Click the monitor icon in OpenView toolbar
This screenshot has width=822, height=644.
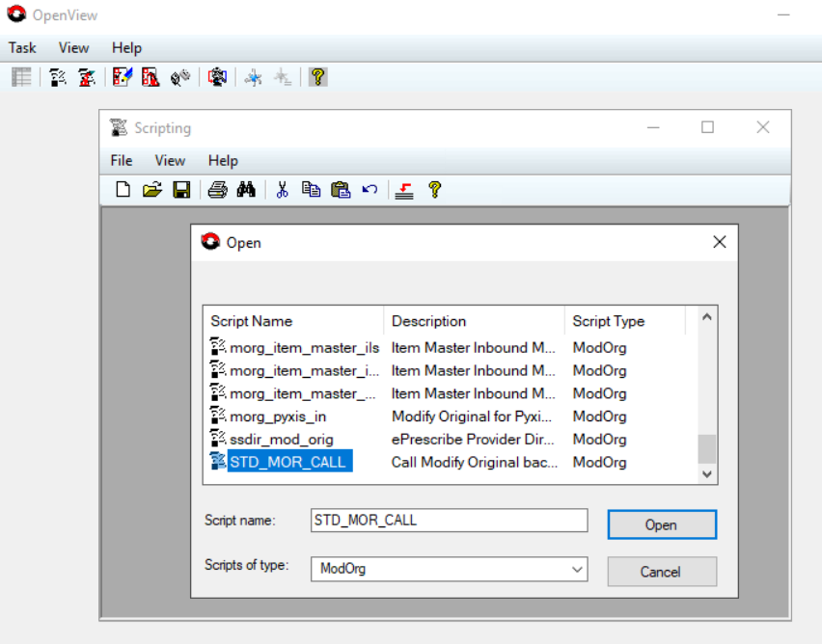tap(217, 77)
